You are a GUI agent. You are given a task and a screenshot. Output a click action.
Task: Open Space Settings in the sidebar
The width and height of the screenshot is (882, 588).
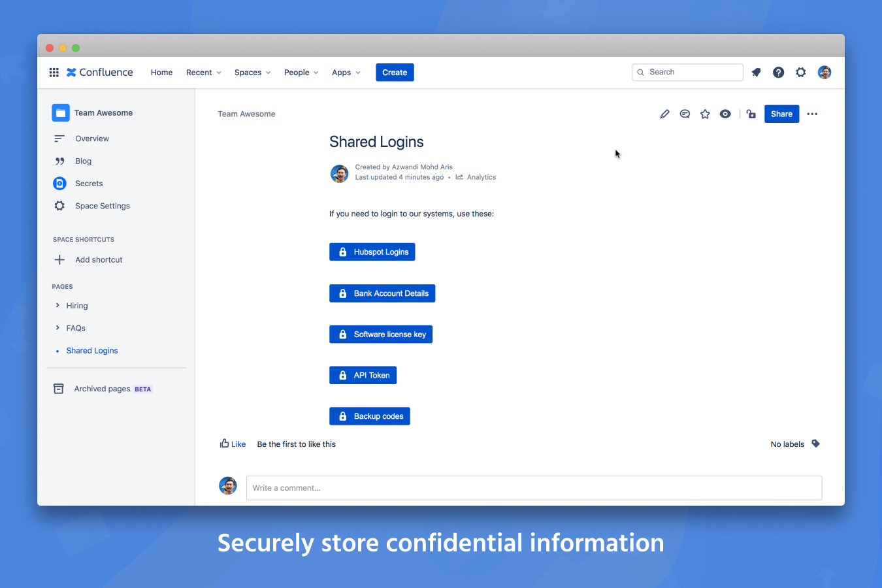tap(103, 206)
